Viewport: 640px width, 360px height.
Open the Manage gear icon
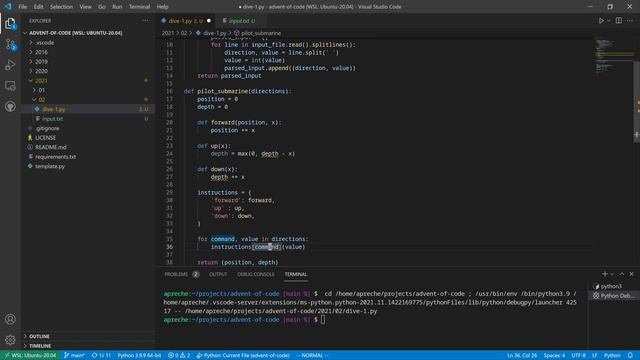[x=10, y=340]
